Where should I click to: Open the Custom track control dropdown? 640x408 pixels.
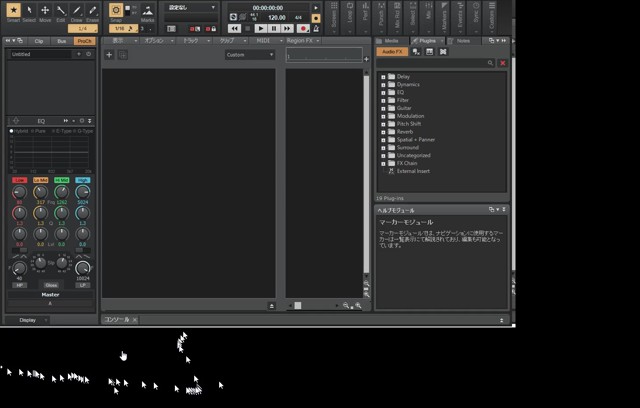[x=250, y=55]
